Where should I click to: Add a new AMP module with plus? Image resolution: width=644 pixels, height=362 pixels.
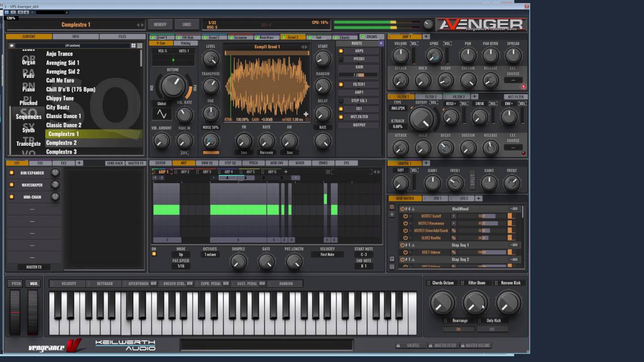pyautogui.click(x=426, y=37)
